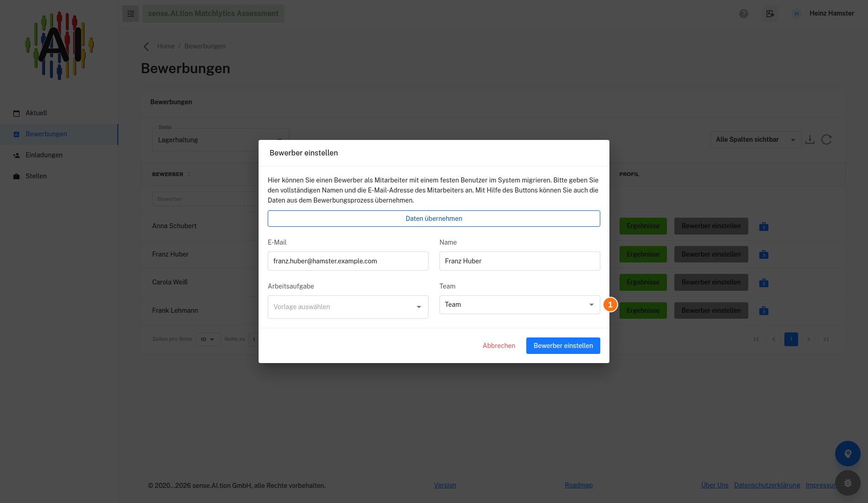Open the Über Uns link
Screen dimensions: 868x503
point(715,485)
